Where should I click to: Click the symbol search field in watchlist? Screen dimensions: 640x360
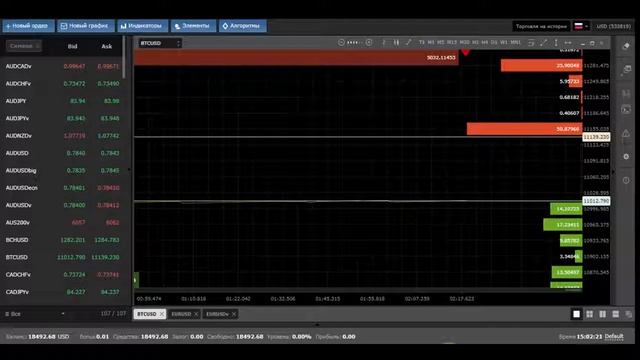coord(24,46)
